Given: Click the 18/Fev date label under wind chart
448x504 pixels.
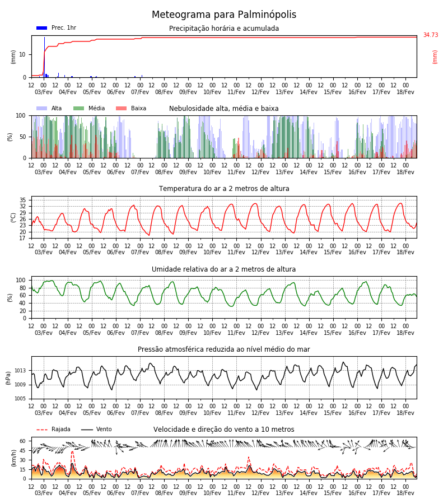Looking at the screenshot, I should pyautogui.click(x=405, y=493).
